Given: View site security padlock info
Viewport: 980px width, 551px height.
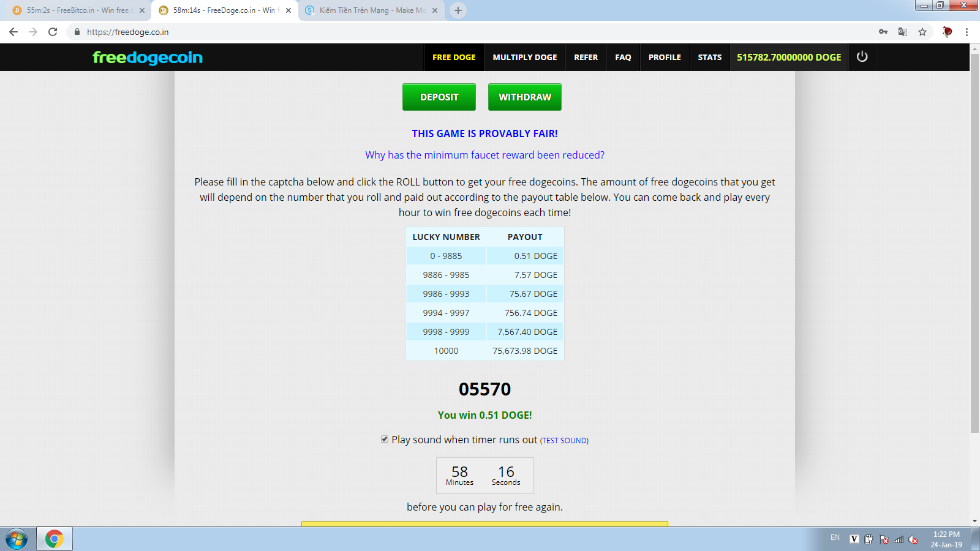Looking at the screenshot, I should pyautogui.click(x=77, y=32).
